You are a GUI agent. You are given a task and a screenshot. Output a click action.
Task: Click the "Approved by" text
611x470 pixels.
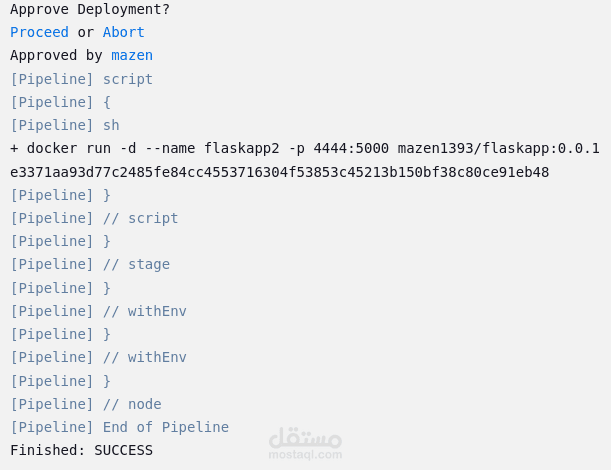57,55
